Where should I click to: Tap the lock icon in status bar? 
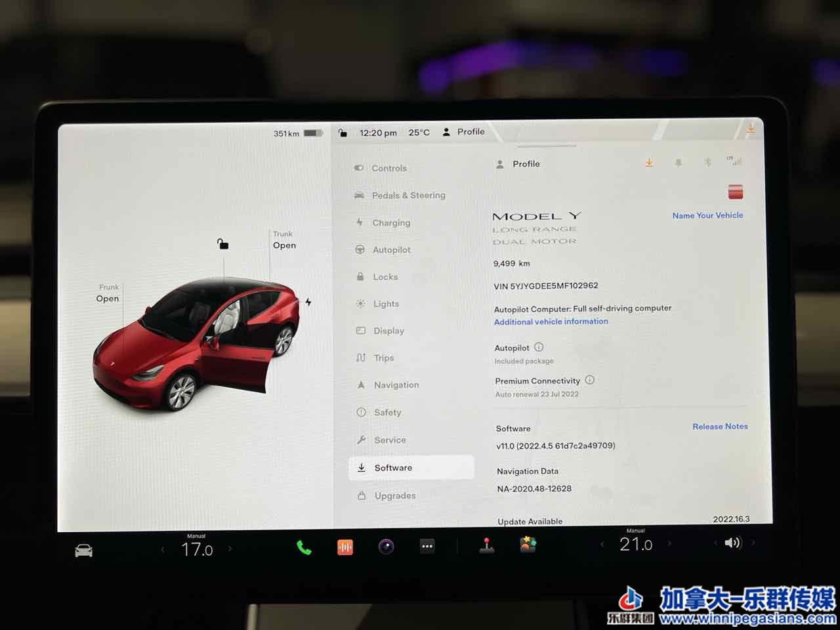343,133
